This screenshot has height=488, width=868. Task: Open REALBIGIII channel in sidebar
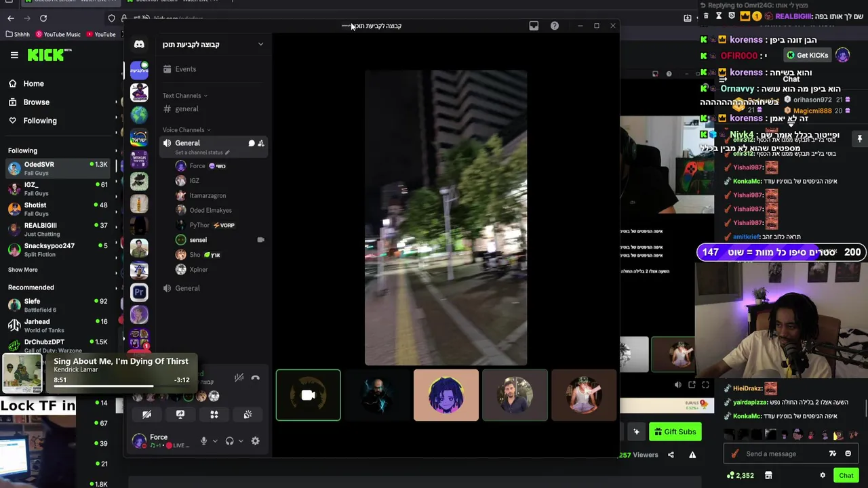tap(58, 229)
